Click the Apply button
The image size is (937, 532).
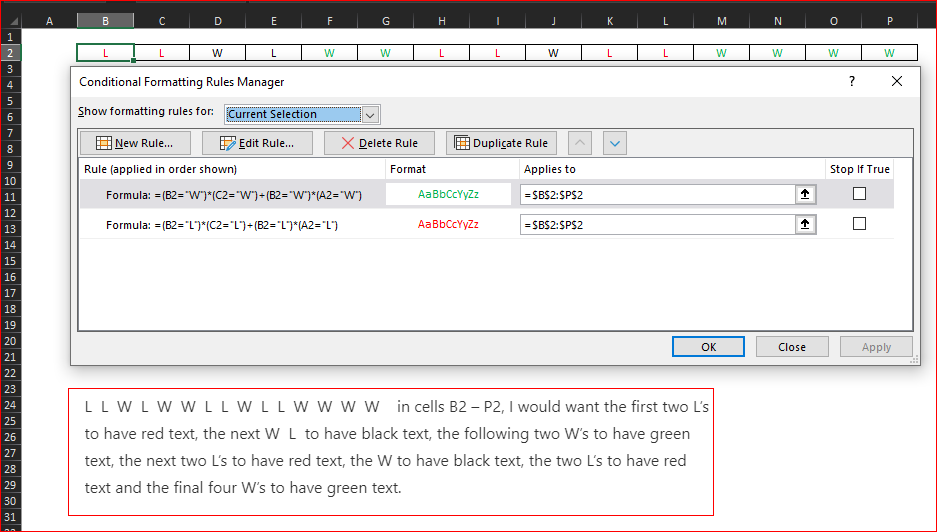tap(876, 347)
